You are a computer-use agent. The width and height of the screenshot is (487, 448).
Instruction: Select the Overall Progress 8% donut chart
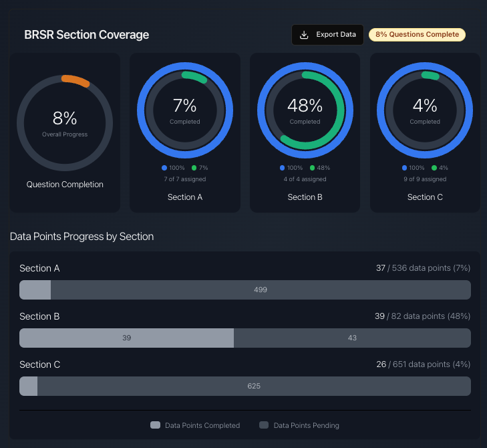click(x=65, y=123)
